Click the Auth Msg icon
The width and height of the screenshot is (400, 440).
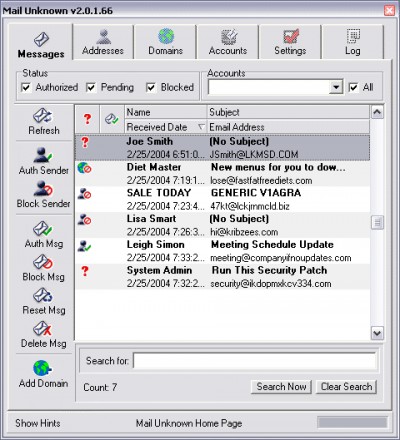coord(42,229)
